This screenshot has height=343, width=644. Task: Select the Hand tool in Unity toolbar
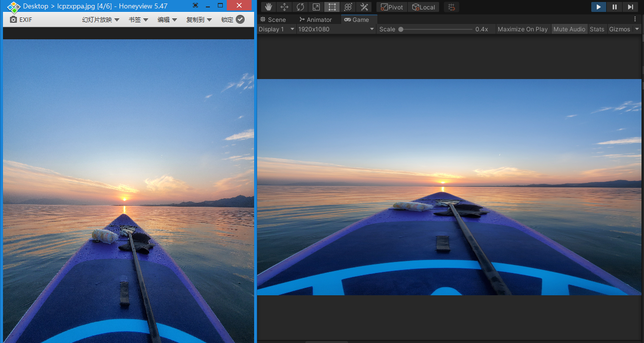coord(269,7)
